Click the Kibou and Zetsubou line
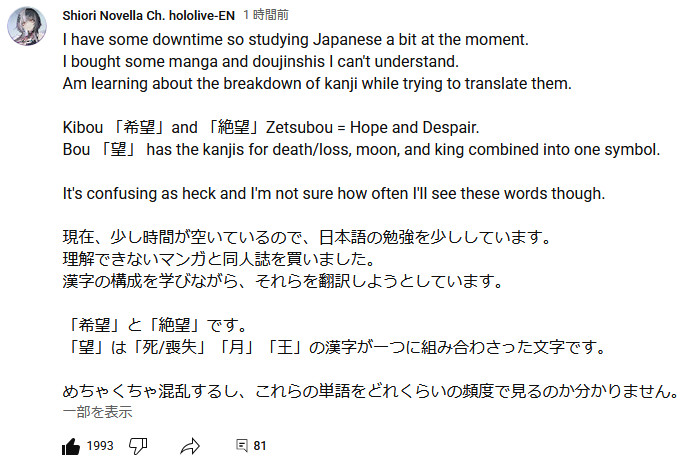 tap(271, 128)
